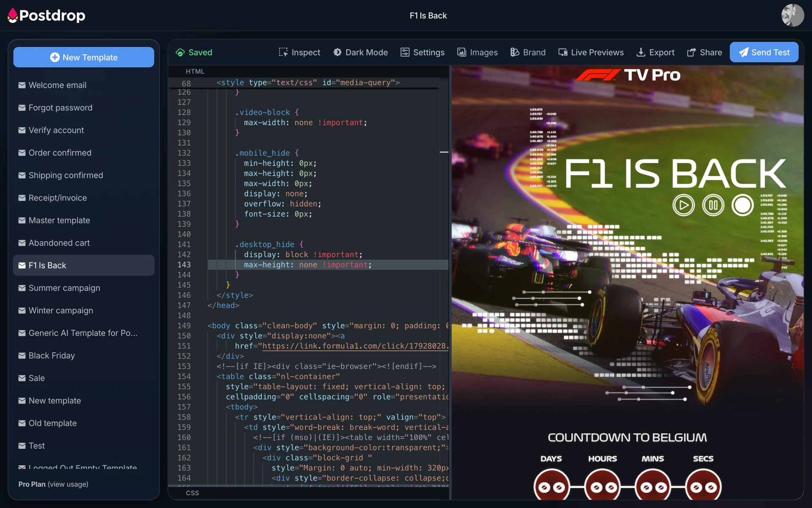Click the plus icon in New Template

click(55, 57)
